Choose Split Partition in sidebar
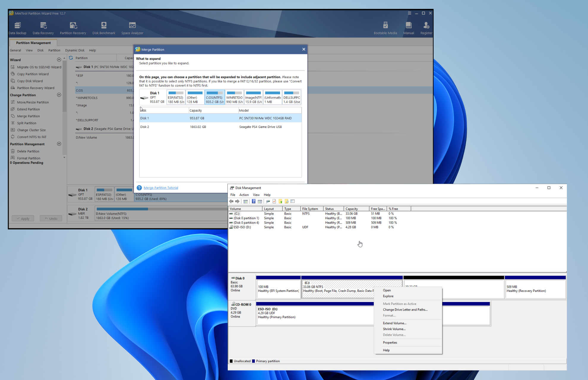 23,123
